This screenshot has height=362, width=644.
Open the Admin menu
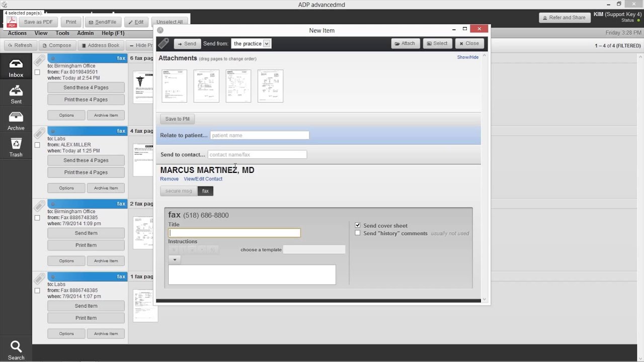[x=86, y=33]
